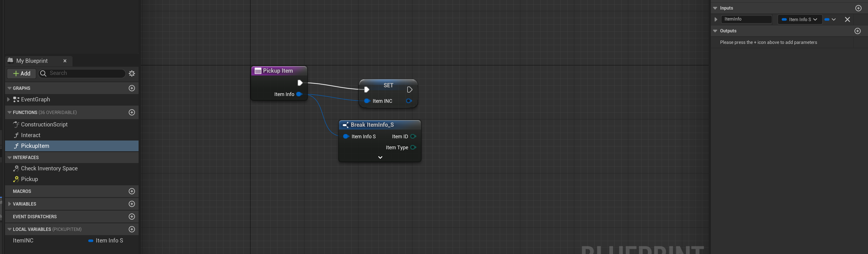Add a new local variable plus icon
The height and width of the screenshot is (254, 868).
click(x=132, y=229)
